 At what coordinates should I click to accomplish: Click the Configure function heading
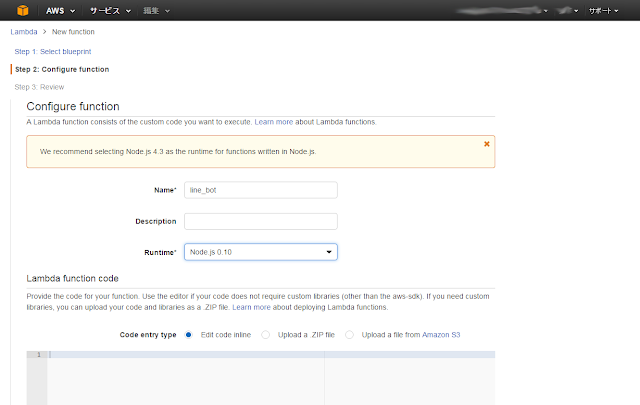(x=73, y=106)
